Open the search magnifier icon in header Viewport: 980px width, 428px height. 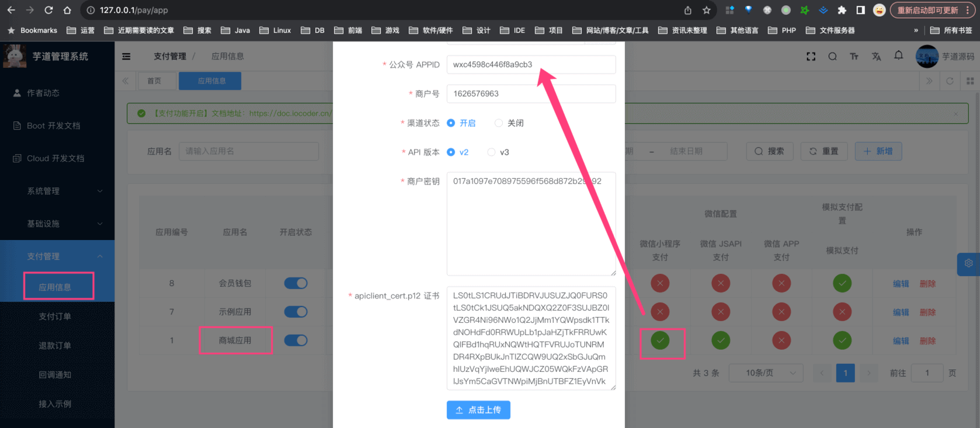pos(832,57)
